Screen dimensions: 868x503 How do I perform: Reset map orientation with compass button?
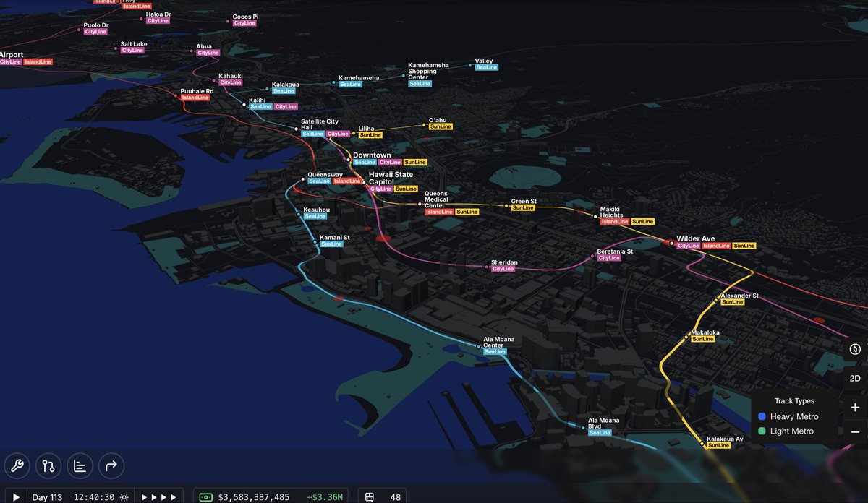point(855,349)
